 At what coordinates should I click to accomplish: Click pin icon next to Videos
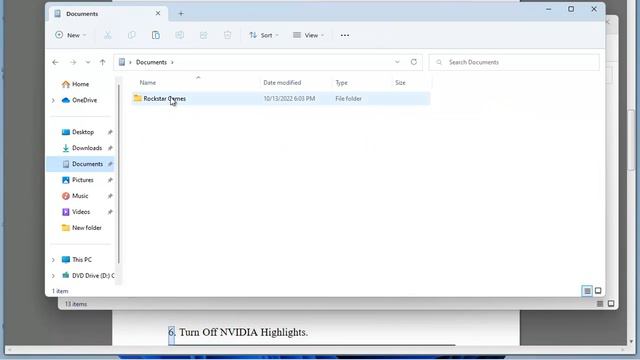pyautogui.click(x=110, y=212)
